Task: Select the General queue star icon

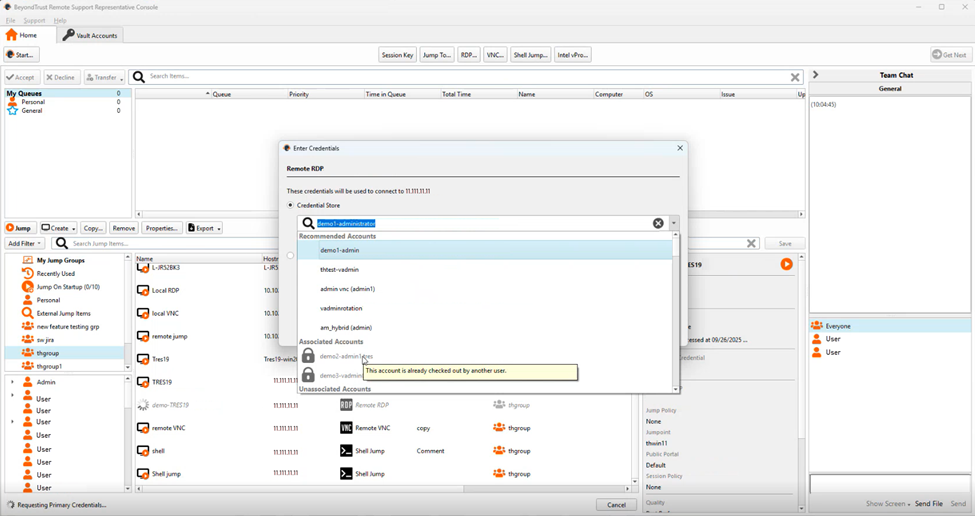Action: coord(12,111)
